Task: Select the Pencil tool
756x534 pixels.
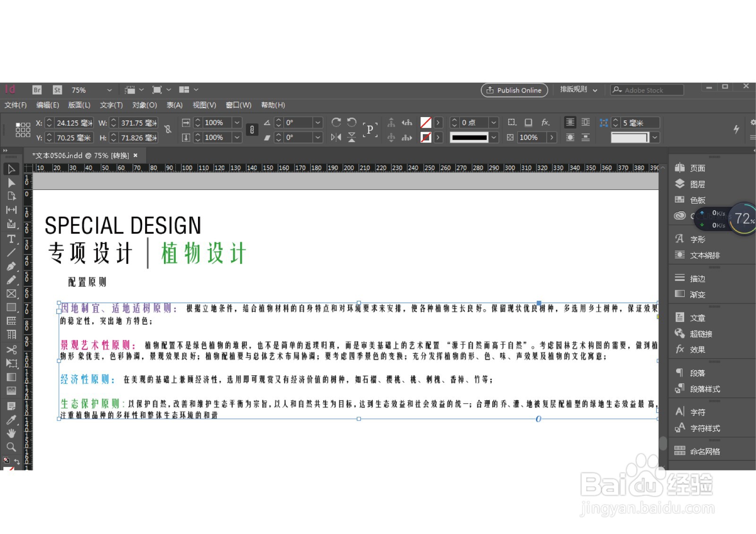Action: tap(11, 280)
